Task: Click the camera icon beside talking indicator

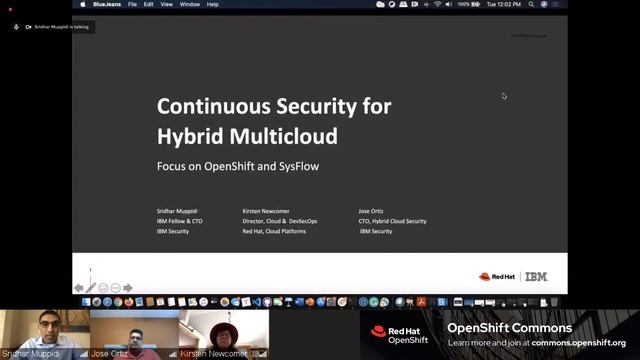Action: pyautogui.click(x=28, y=27)
